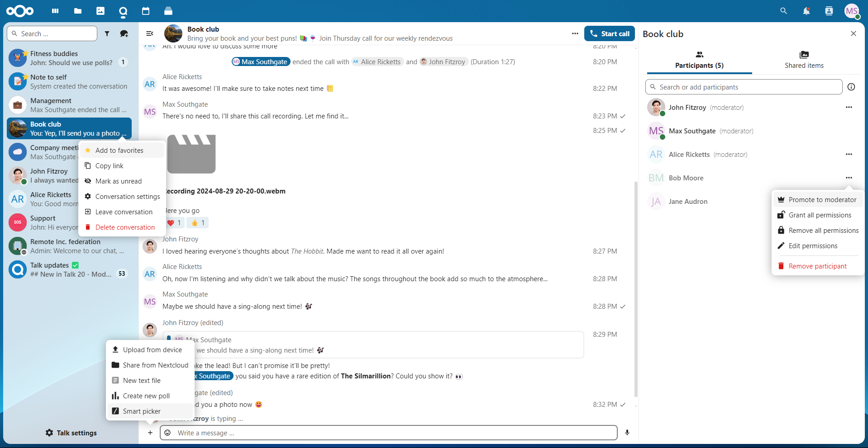The image size is (868, 448).
Task: Open the Dashboard app from the top bar
Action: pos(55,11)
